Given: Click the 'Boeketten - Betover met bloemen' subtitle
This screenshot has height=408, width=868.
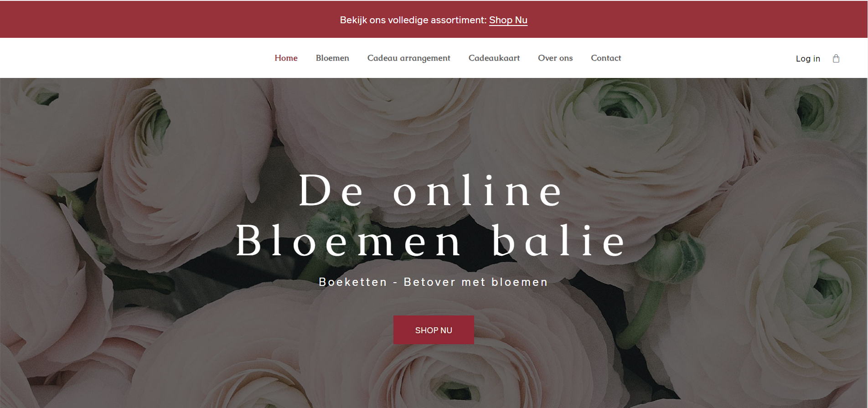Looking at the screenshot, I should tap(434, 282).
